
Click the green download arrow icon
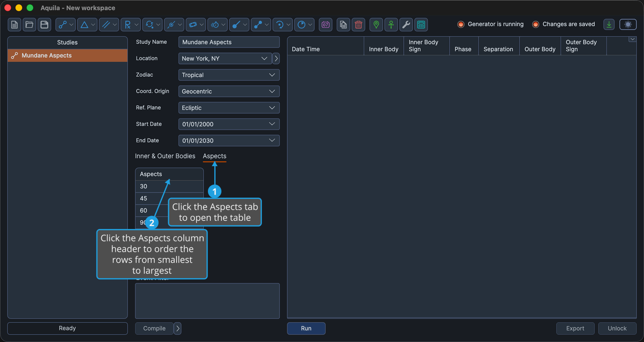(609, 25)
